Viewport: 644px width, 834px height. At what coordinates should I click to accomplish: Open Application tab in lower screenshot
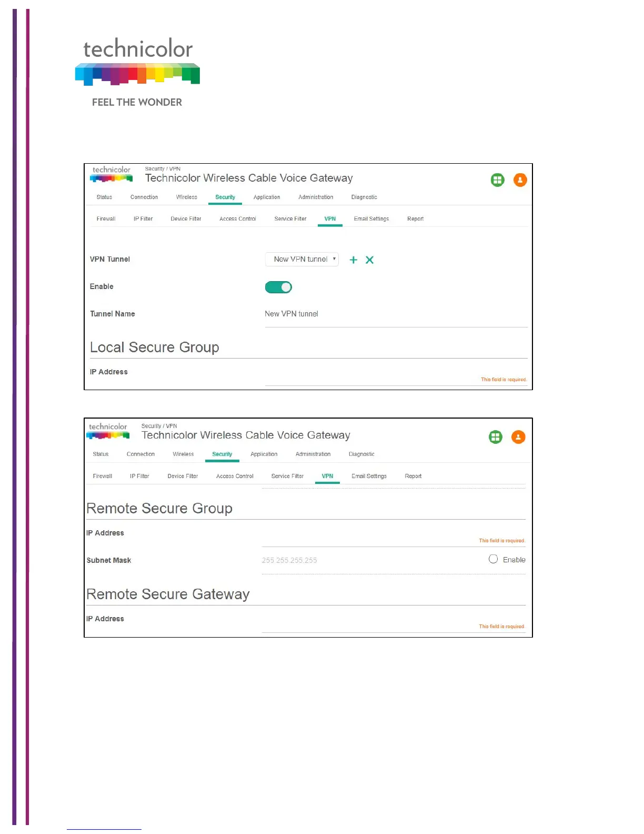(264, 454)
